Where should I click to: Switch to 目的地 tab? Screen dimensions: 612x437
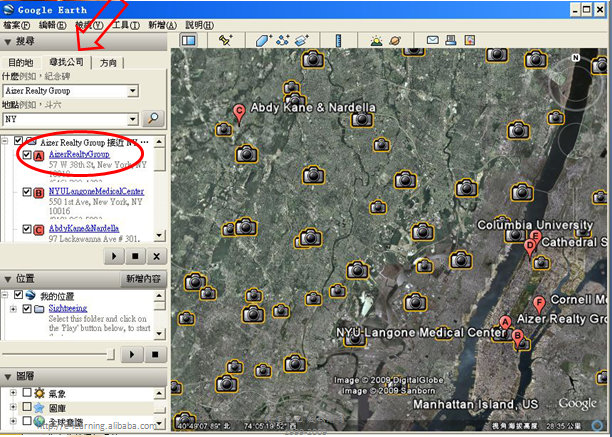(20, 62)
